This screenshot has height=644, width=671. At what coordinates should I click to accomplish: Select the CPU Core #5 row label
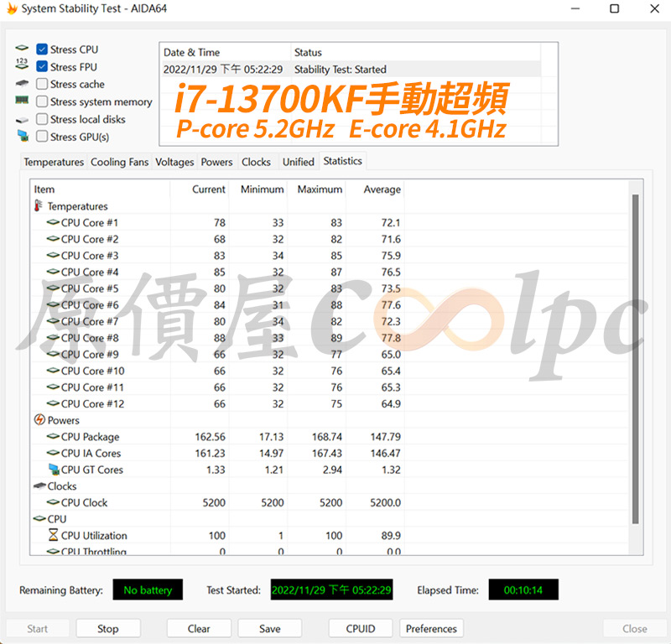point(90,288)
